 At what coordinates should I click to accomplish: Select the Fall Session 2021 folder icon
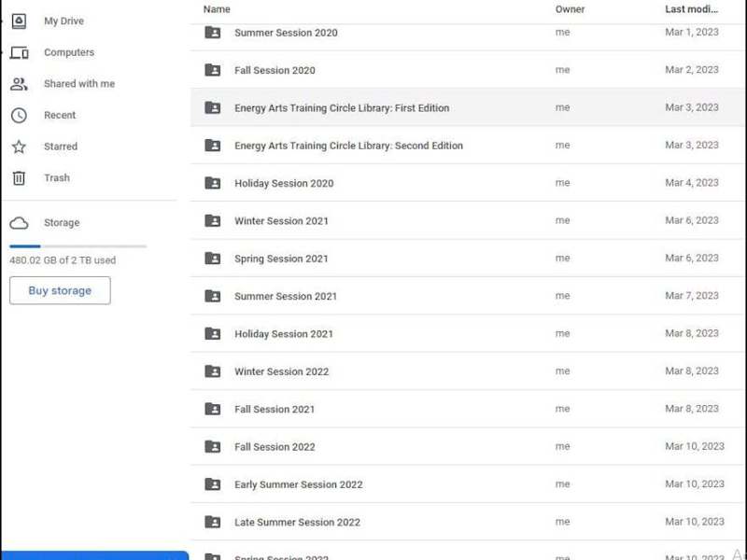[x=213, y=409]
